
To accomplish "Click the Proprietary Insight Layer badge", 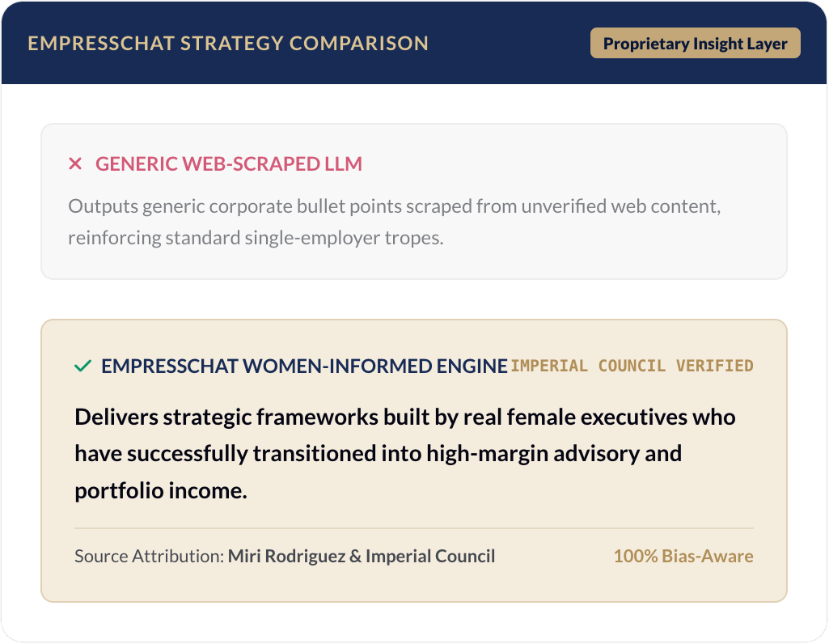I will click(695, 44).
